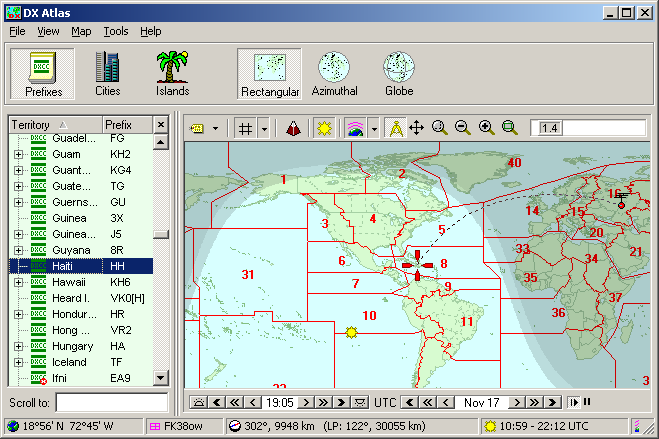Select Haiti in the territory list
This screenshot has width=659, height=439.
click(81, 266)
